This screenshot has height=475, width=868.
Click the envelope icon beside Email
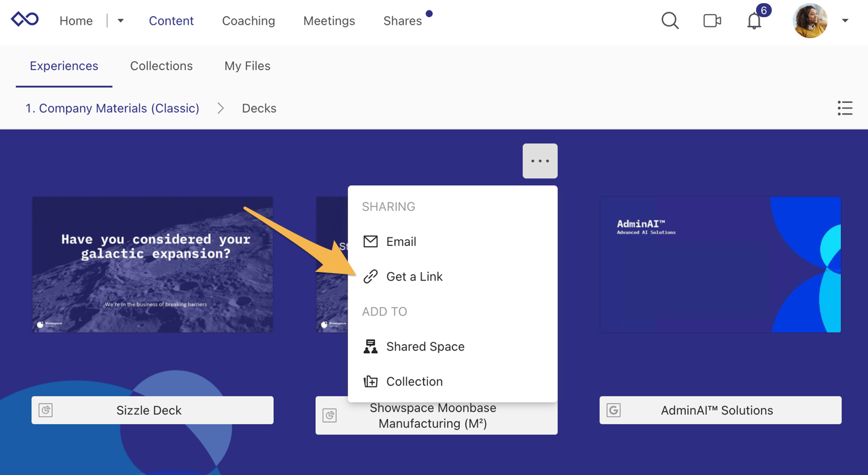point(371,241)
